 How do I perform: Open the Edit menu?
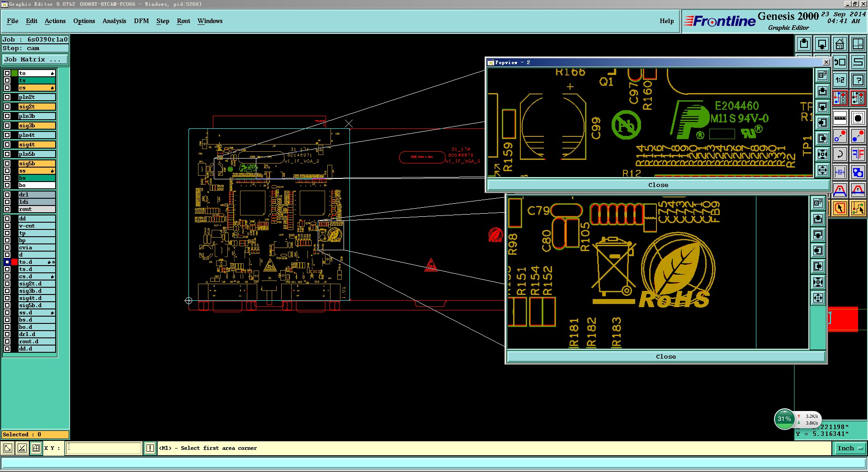coord(32,21)
